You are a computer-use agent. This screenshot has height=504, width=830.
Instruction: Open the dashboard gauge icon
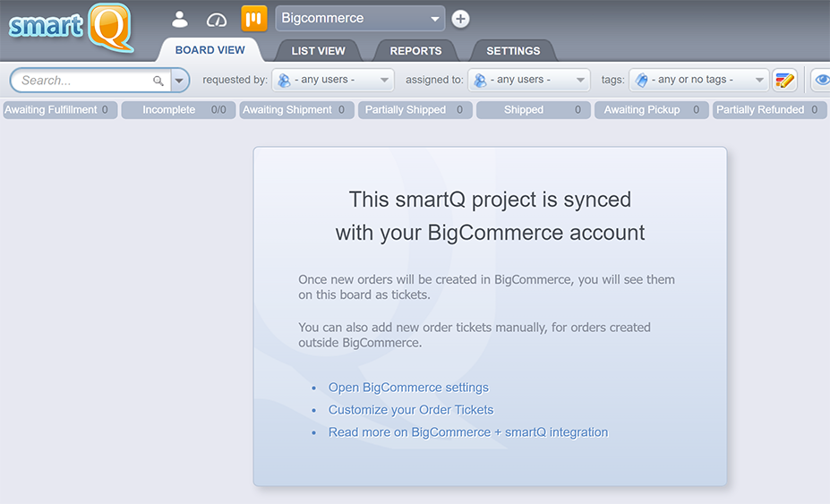pos(217,20)
